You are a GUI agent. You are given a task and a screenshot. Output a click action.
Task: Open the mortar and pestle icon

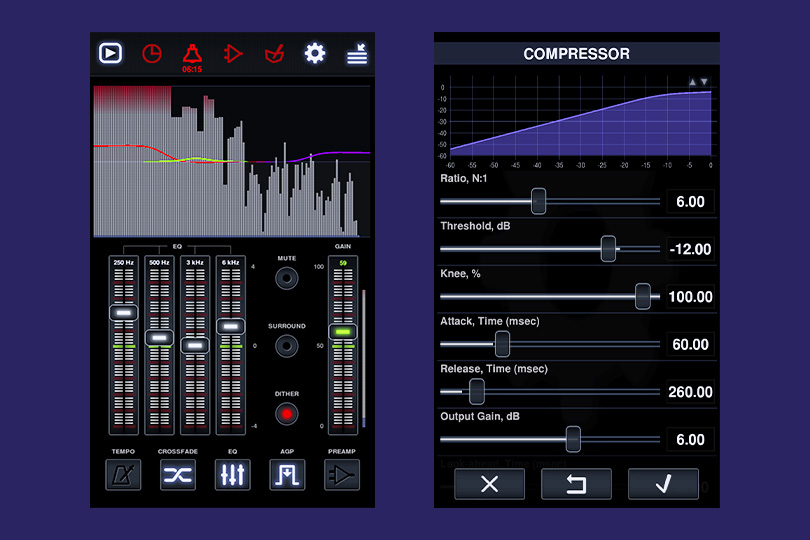[274, 53]
